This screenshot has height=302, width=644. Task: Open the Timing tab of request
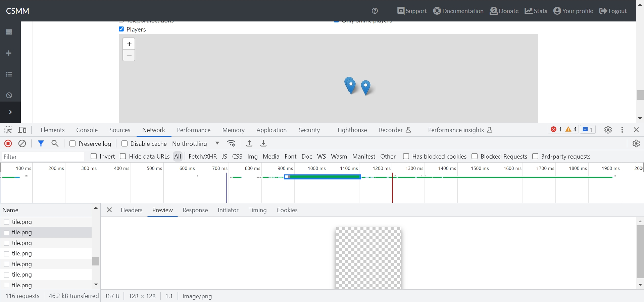(x=257, y=210)
